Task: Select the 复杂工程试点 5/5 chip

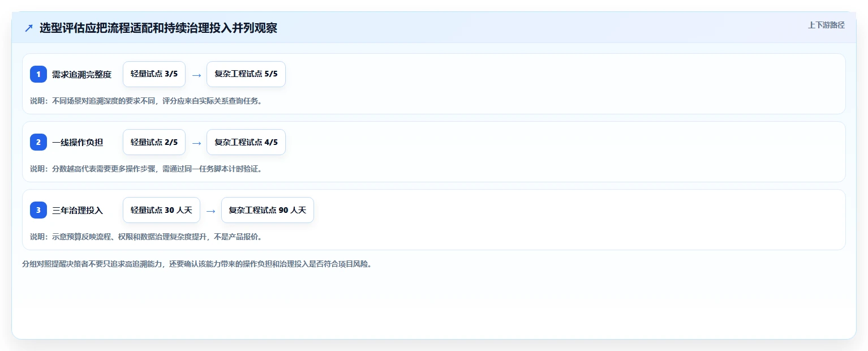Action: click(246, 74)
